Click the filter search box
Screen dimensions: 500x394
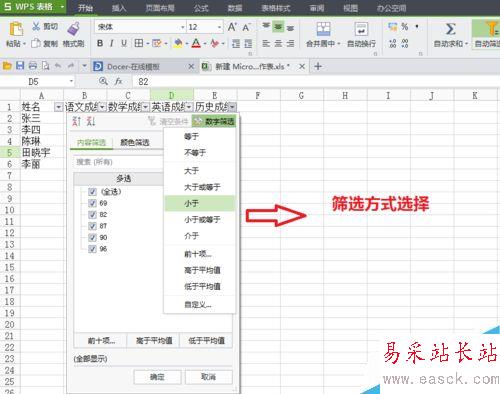118,162
